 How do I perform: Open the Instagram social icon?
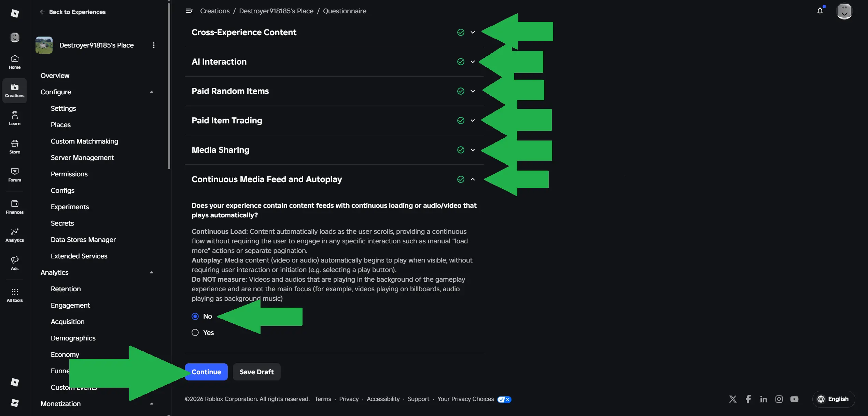pos(779,399)
